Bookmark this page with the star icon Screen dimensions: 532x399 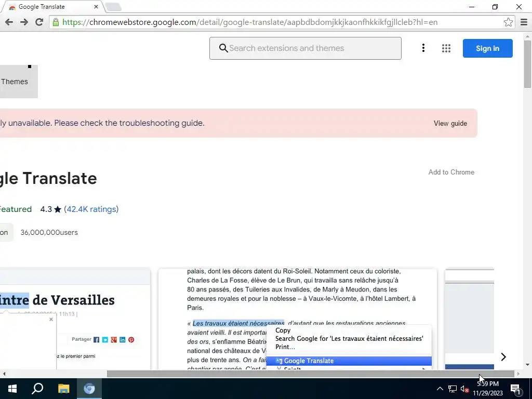[508, 22]
